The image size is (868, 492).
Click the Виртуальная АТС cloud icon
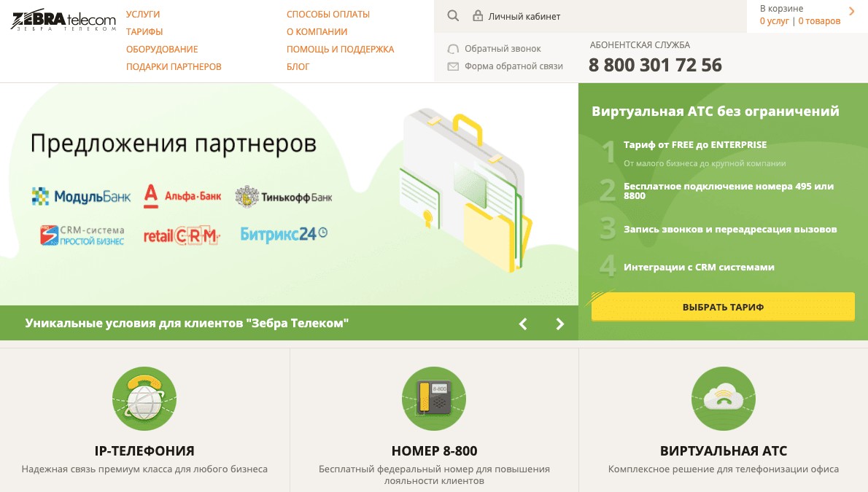[x=724, y=399]
